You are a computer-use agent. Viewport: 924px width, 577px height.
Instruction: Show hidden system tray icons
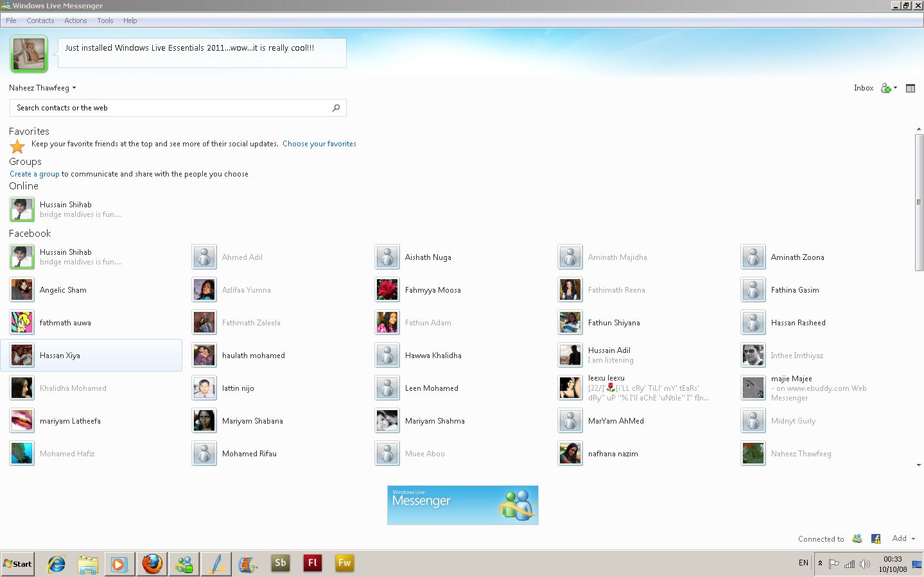coord(820,563)
